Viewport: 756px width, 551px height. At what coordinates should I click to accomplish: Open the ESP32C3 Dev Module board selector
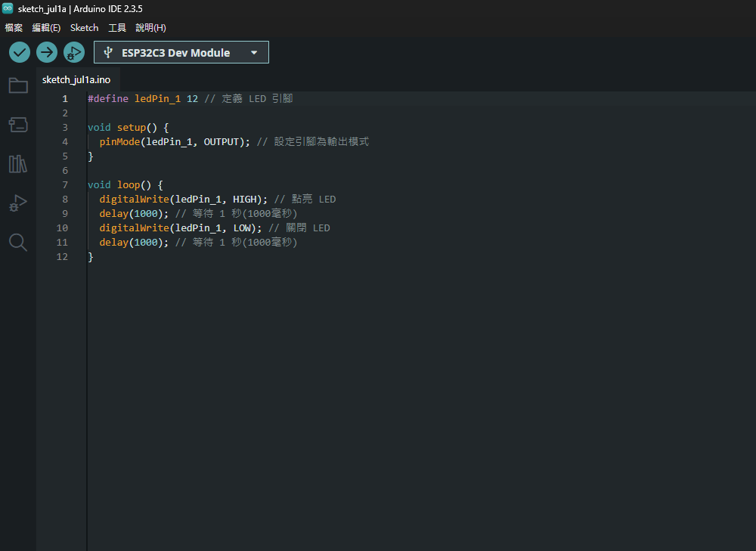click(181, 53)
